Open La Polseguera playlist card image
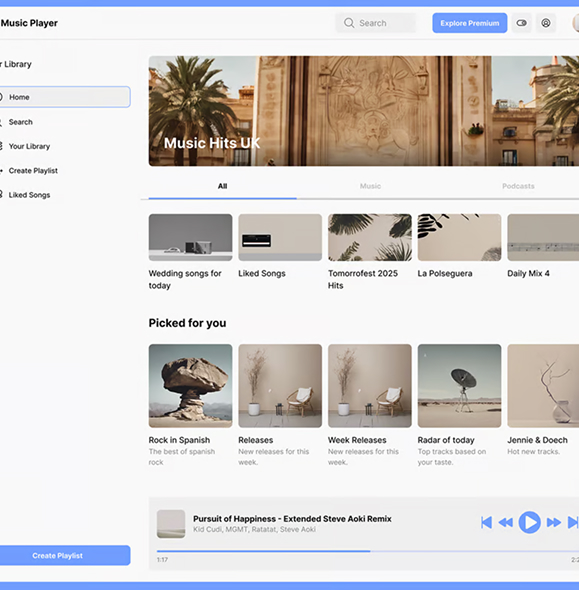This screenshot has height=590, width=579. pyautogui.click(x=459, y=237)
